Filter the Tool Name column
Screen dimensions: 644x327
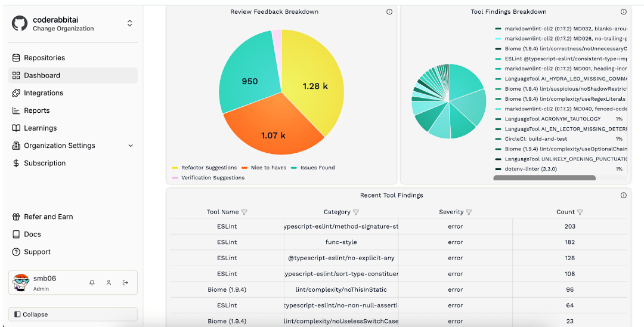[244, 212]
